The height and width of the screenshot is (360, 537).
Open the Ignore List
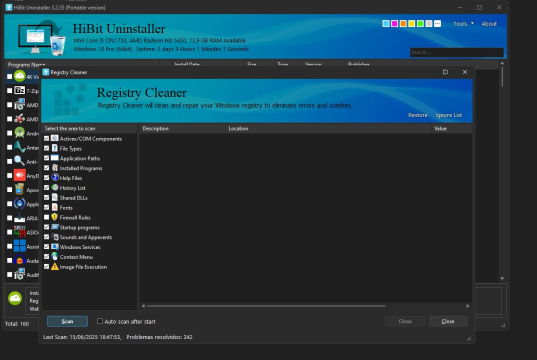pyautogui.click(x=449, y=115)
